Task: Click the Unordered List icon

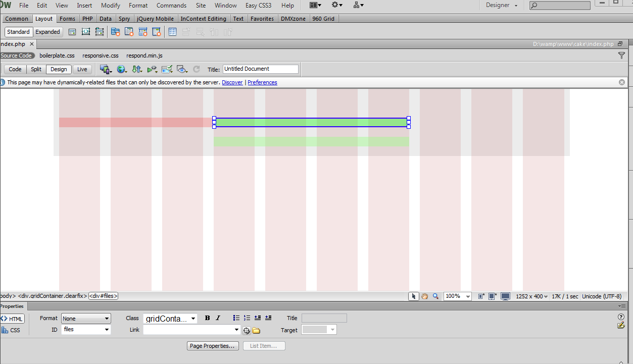Action: (x=236, y=318)
